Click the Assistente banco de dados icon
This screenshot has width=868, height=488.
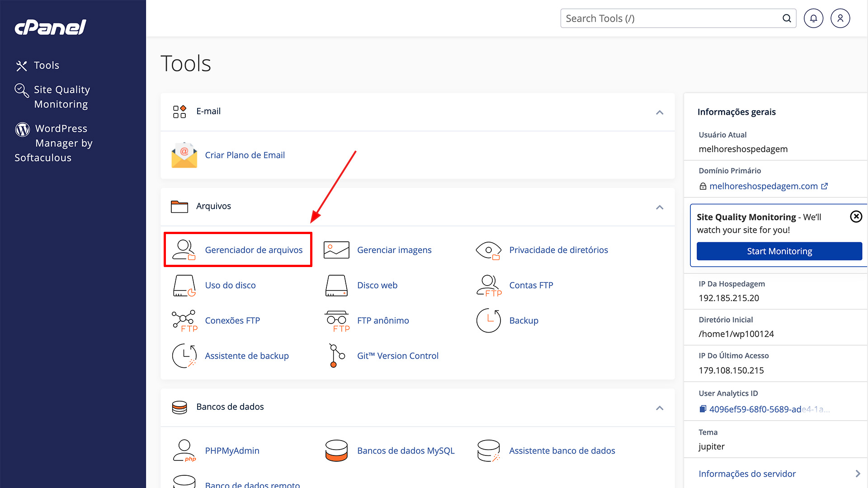click(x=489, y=451)
